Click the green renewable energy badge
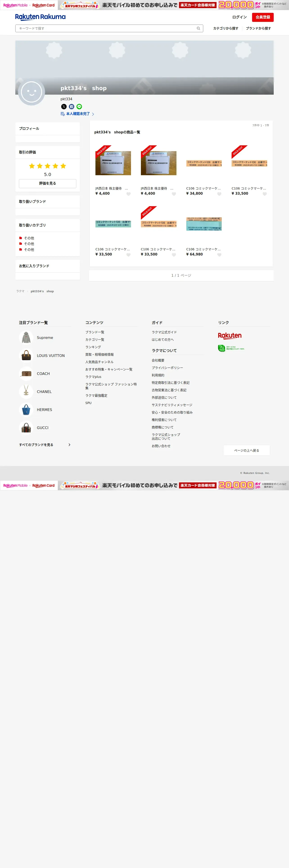 [231, 348]
